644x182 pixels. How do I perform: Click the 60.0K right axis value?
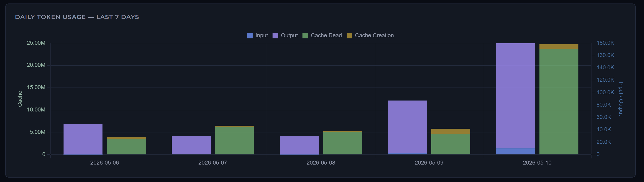(604, 117)
